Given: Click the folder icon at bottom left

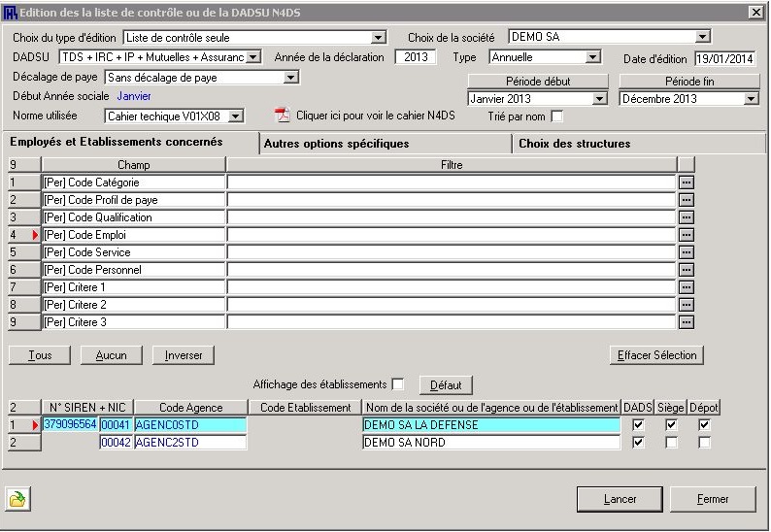Looking at the screenshot, I should (x=18, y=499).
